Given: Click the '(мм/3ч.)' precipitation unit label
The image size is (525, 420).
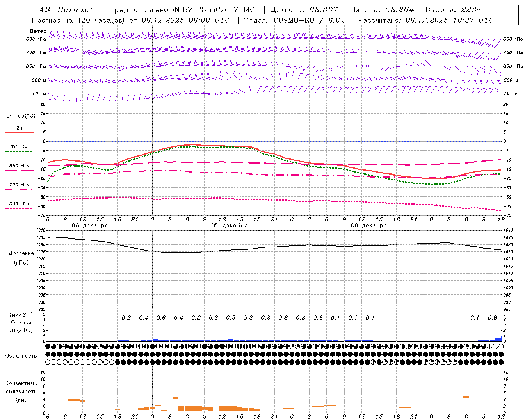Looking at the screenshot, I should point(21,315).
